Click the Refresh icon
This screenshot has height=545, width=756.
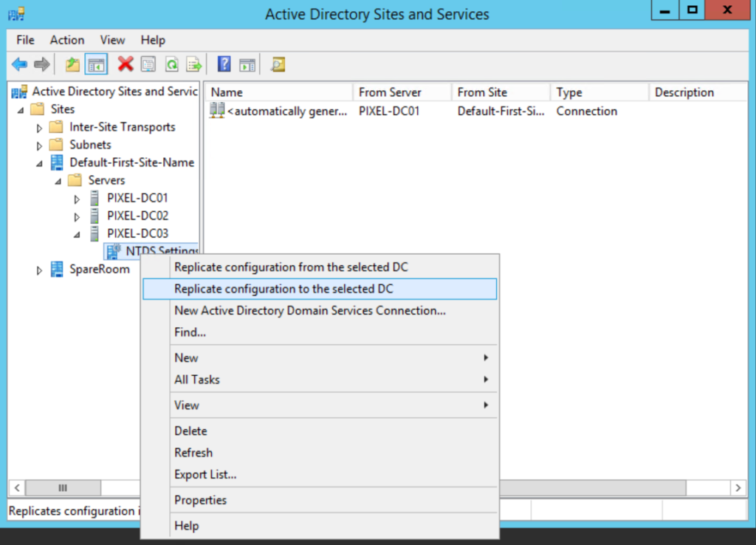pos(171,64)
